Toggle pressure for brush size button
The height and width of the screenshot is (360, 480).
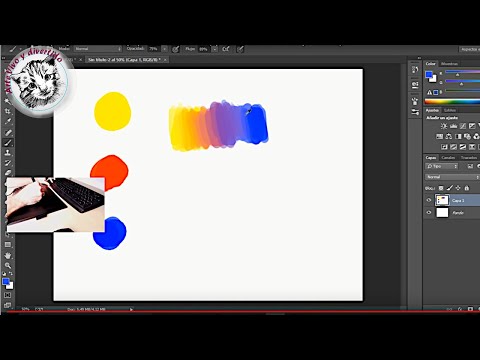tap(240, 49)
